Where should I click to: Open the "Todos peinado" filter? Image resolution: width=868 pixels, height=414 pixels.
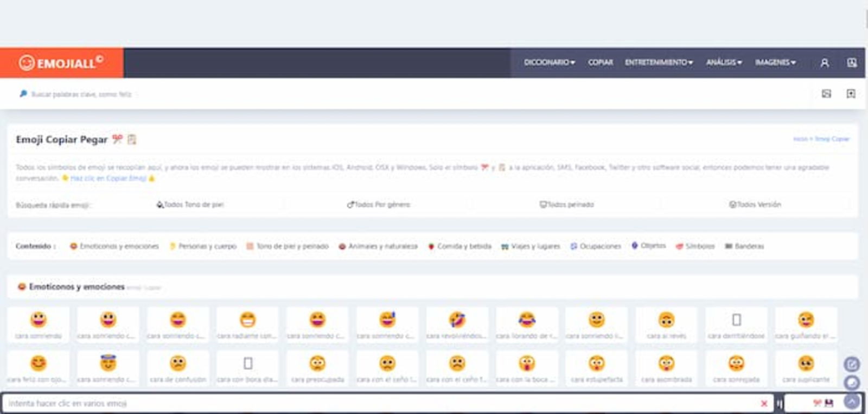pos(566,205)
